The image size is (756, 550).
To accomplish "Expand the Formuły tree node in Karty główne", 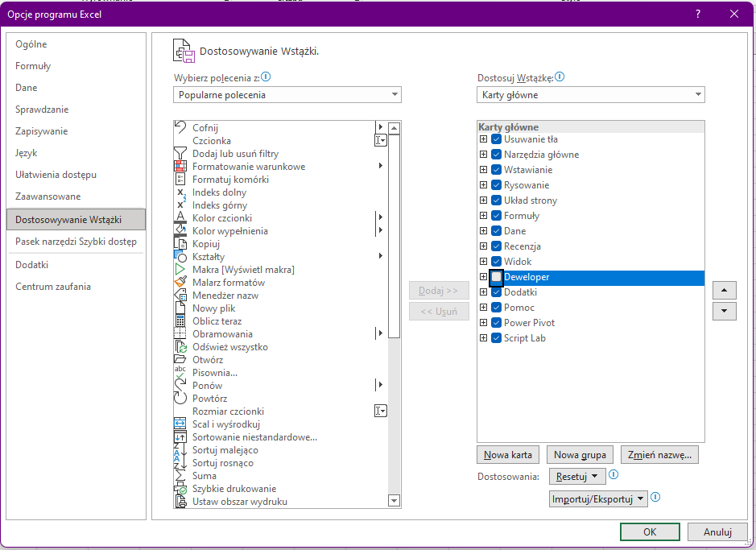I will coord(484,216).
